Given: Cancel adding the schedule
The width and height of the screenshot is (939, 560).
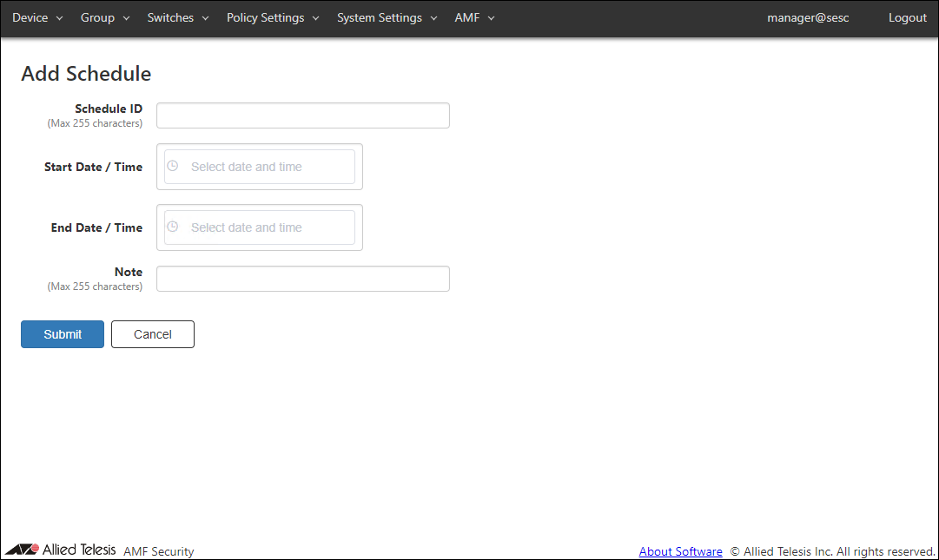Looking at the screenshot, I should click(x=153, y=334).
